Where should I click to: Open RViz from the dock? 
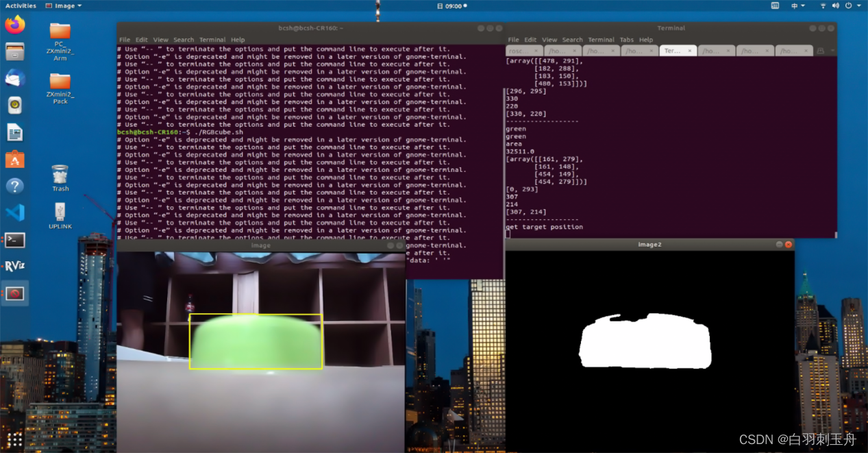click(14, 267)
